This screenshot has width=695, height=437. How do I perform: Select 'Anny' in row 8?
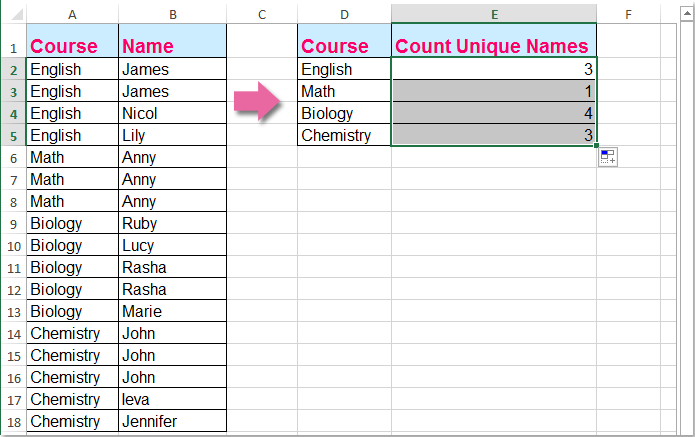pos(172,201)
